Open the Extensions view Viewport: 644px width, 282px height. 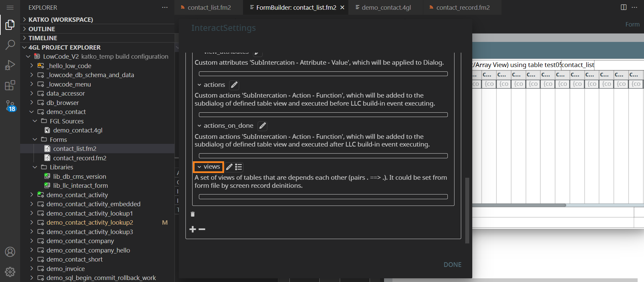[10, 85]
